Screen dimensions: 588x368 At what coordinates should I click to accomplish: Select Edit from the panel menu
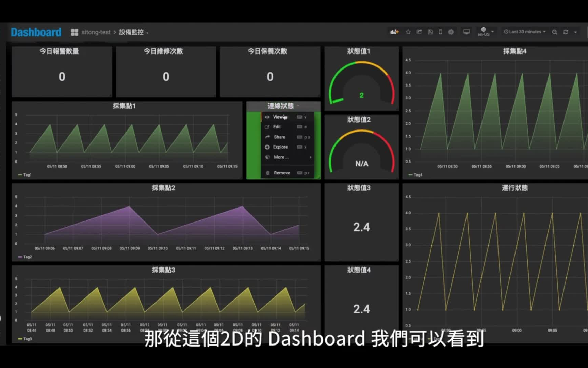coord(276,126)
